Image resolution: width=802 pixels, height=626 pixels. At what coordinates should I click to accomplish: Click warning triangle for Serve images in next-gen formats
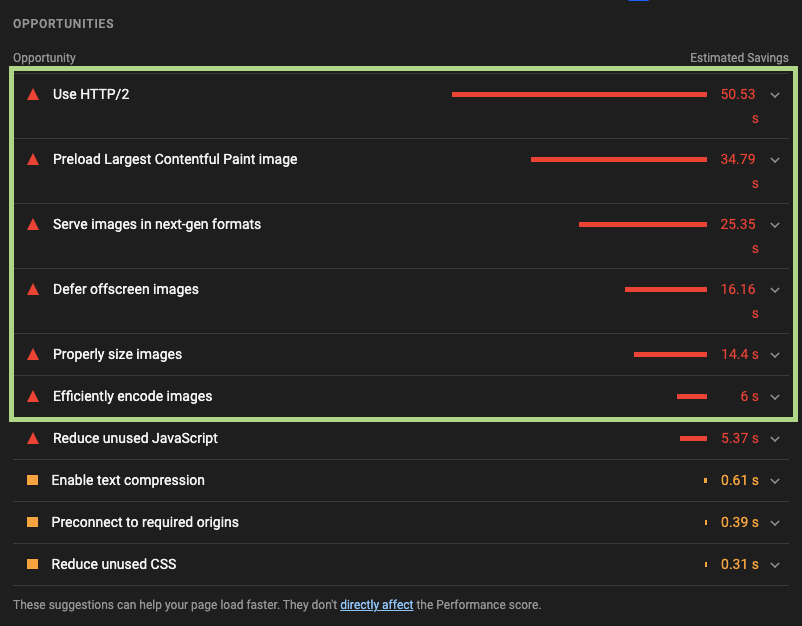[x=33, y=224]
